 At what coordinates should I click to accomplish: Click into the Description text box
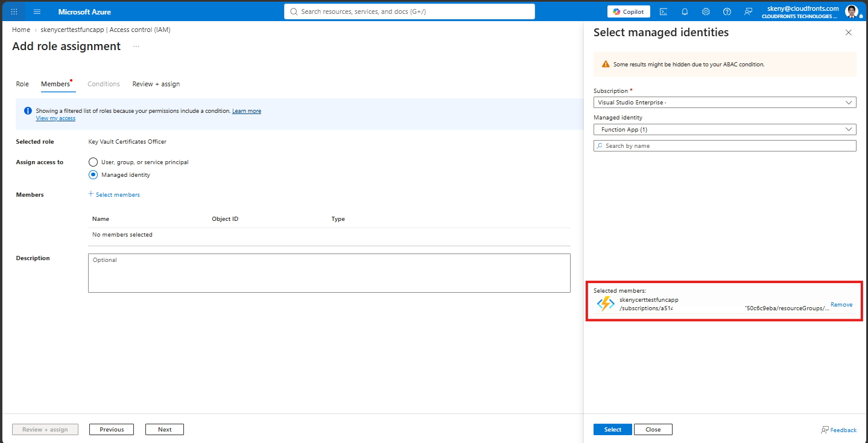point(329,273)
